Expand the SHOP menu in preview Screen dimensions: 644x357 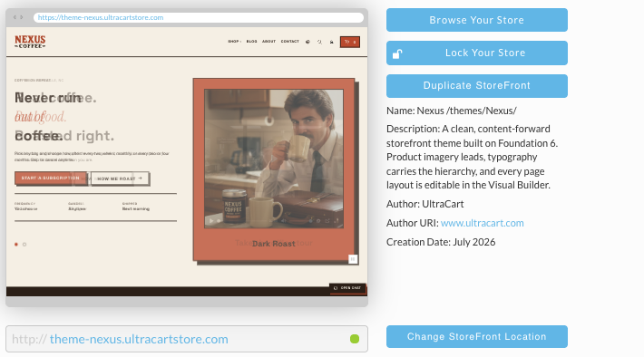point(234,42)
